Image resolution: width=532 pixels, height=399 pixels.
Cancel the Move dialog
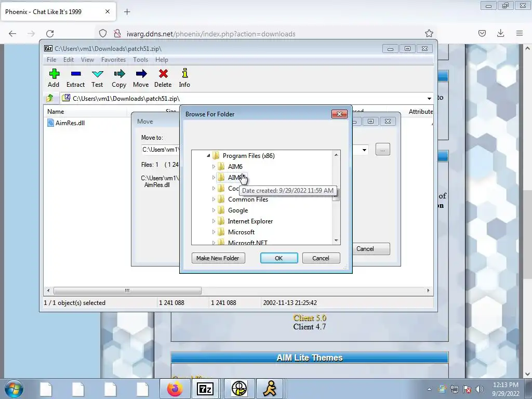click(x=370, y=249)
